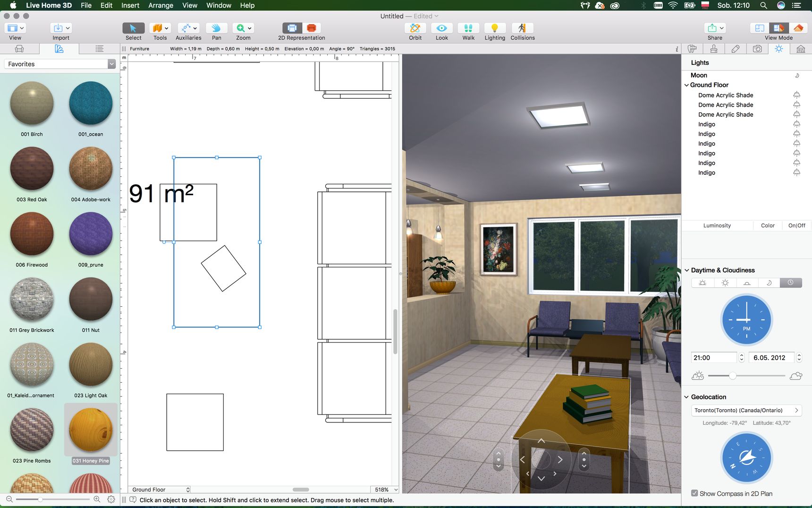This screenshot has width=812, height=508.
Task: Toggle first Dome Acrylic Shade lamp
Action: click(796, 95)
